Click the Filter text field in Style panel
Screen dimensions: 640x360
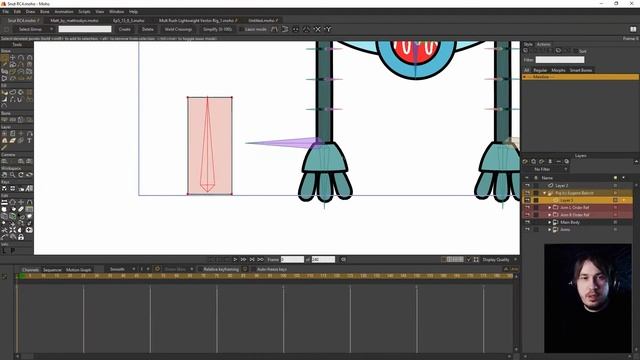click(560, 60)
